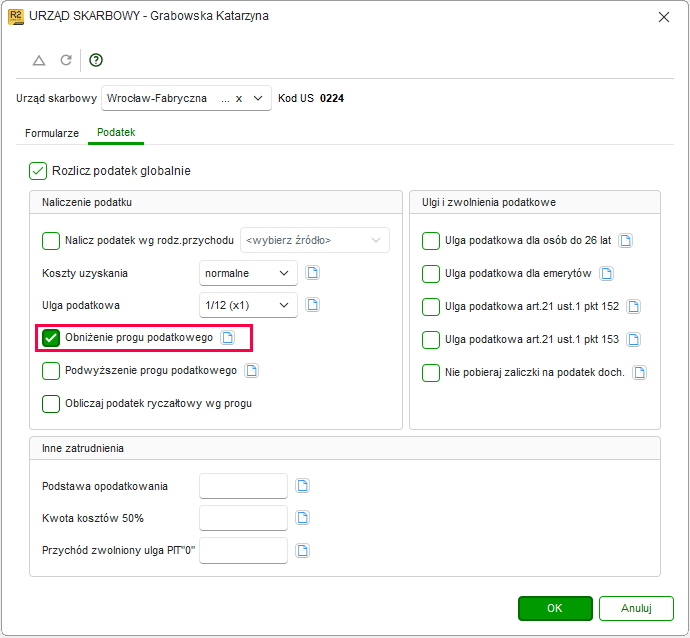Confirm with the OK button
Screen dimensions: 690x638
click(x=555, y=608)
